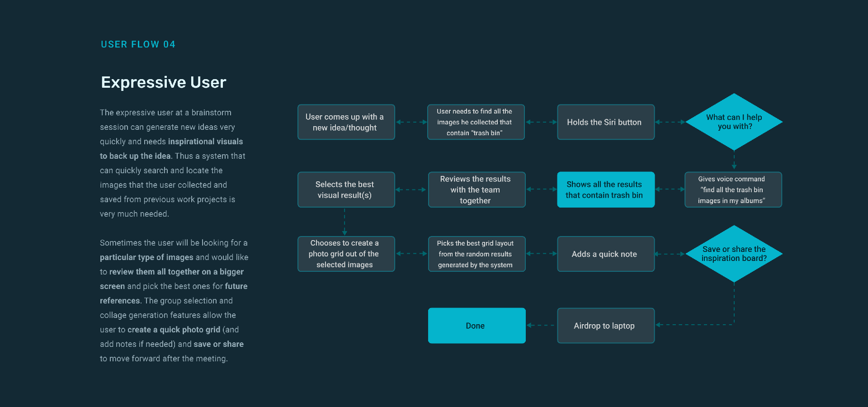Click 'Selects the best visual result(s)' box

point(346,189)
